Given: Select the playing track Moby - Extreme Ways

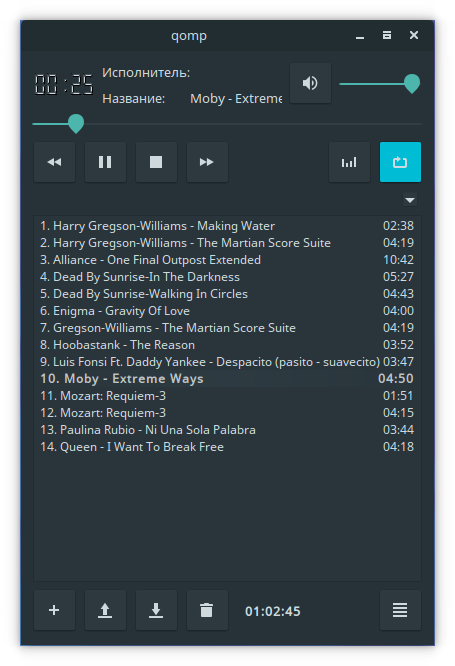Looking at the screenshot, I should [227, 378].
